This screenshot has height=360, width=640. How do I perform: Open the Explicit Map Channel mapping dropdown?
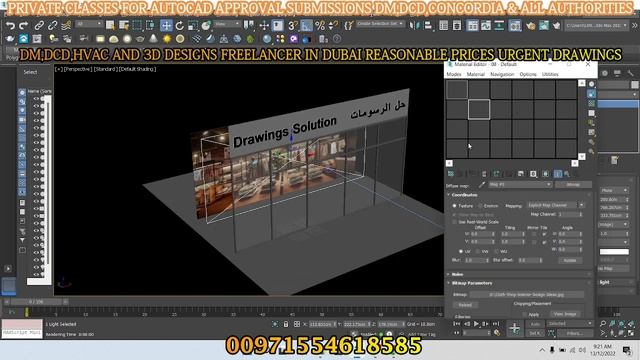555,205
